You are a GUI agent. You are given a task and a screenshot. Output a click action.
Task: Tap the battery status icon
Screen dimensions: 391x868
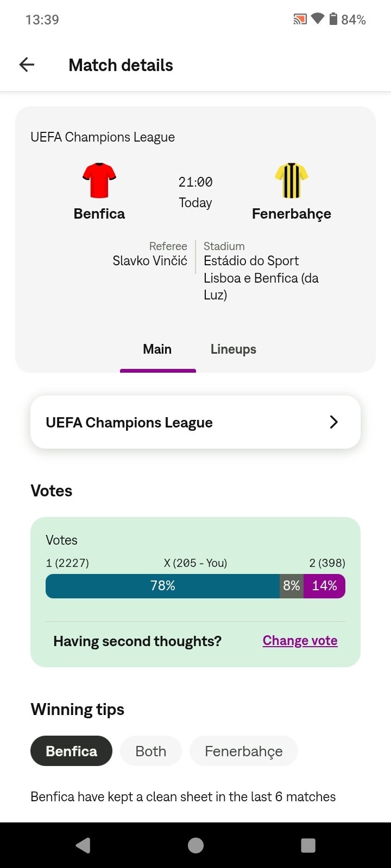pyautogui.click(x=333, y=20)
